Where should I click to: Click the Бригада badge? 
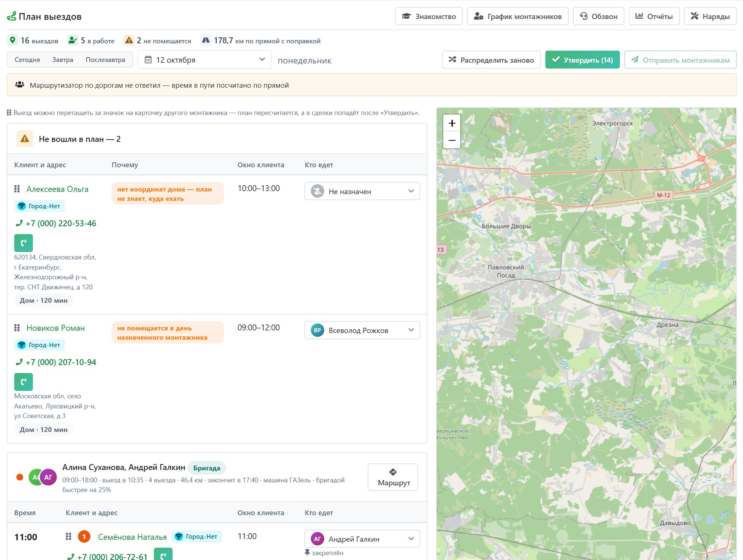[x=207, y=468]
